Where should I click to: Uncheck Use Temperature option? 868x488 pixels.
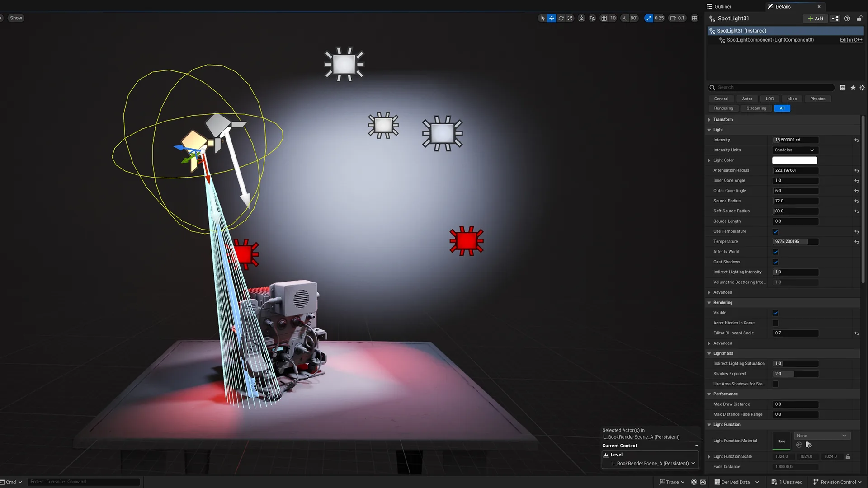point(775,231)
